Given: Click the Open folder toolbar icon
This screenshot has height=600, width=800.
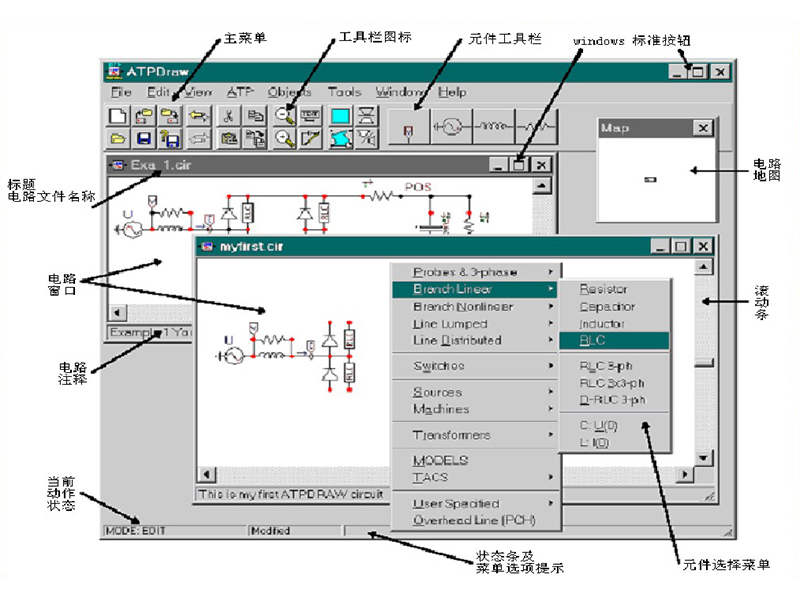Looking at the screenshot, I should tap(118, 138).
